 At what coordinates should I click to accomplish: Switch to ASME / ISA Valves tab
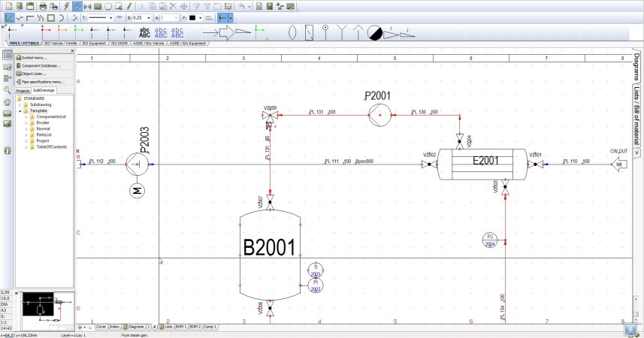149,43
